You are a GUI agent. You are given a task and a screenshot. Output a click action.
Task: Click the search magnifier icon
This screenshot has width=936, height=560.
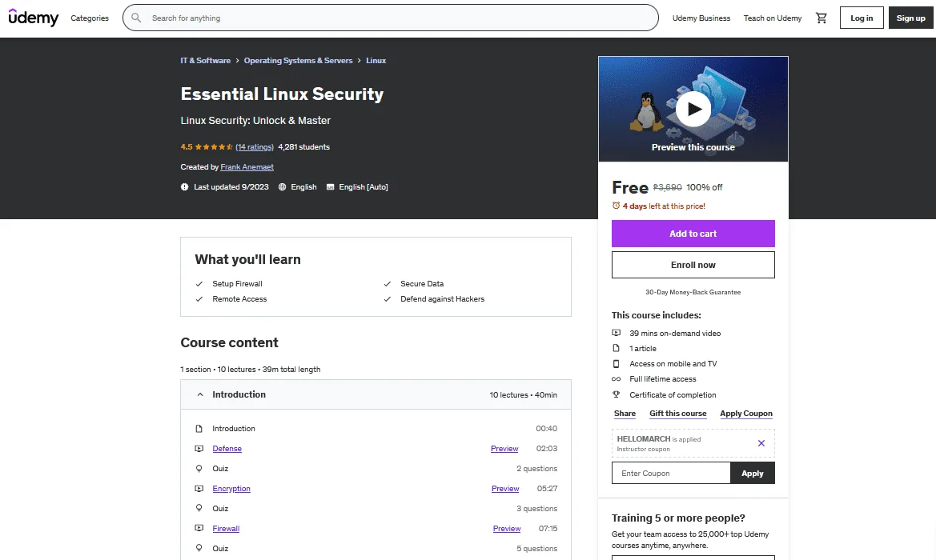(136, 18)
